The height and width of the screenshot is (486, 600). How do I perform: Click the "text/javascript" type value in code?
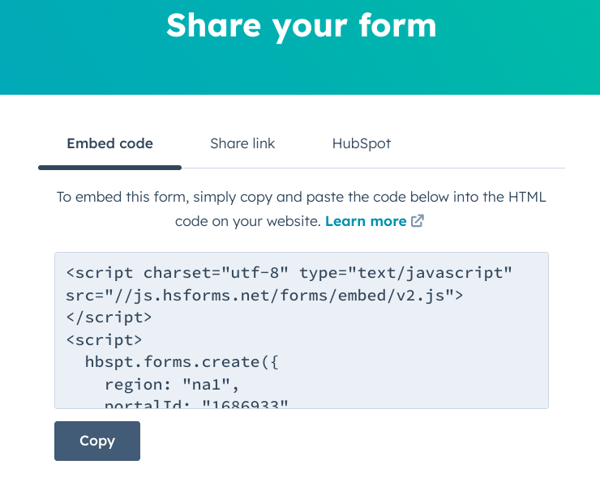coord(434,273)
